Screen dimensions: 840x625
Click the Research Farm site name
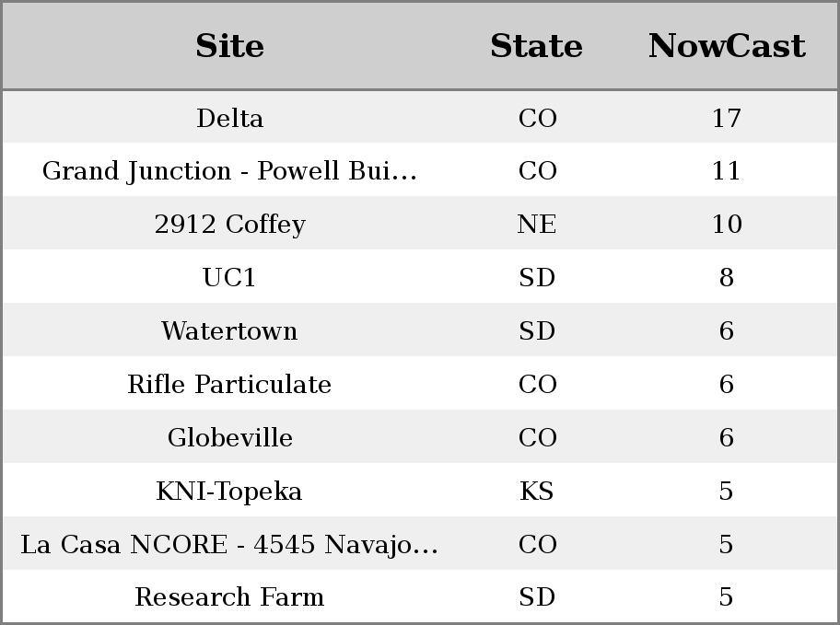tap(230, 596)
